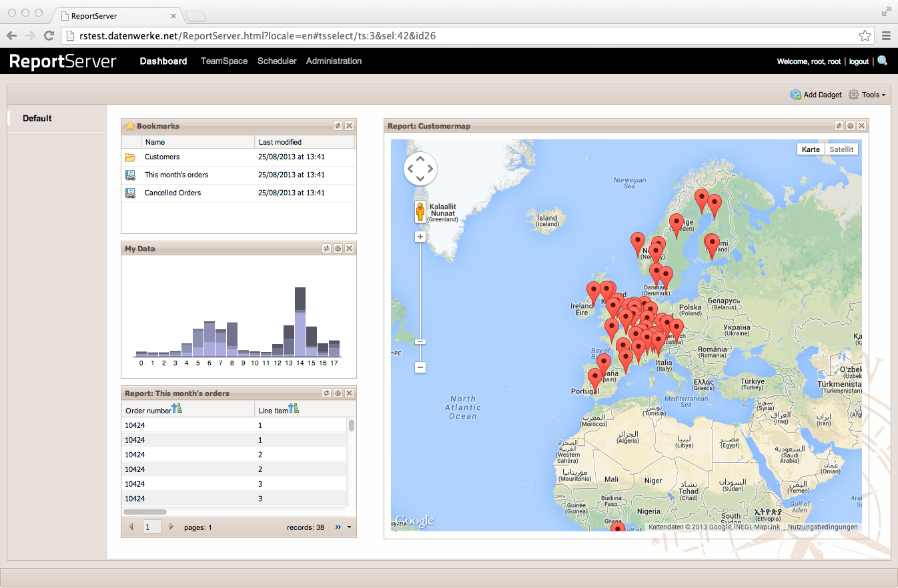Open the Cancelled Orders bookmark
This screenshot has height=588, width=898.
click(173, 193)
